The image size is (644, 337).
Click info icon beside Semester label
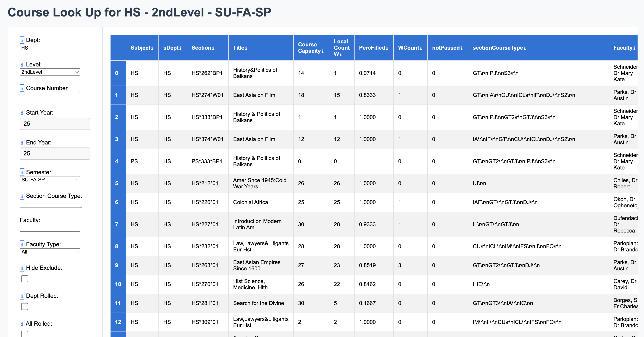[22, 172]
